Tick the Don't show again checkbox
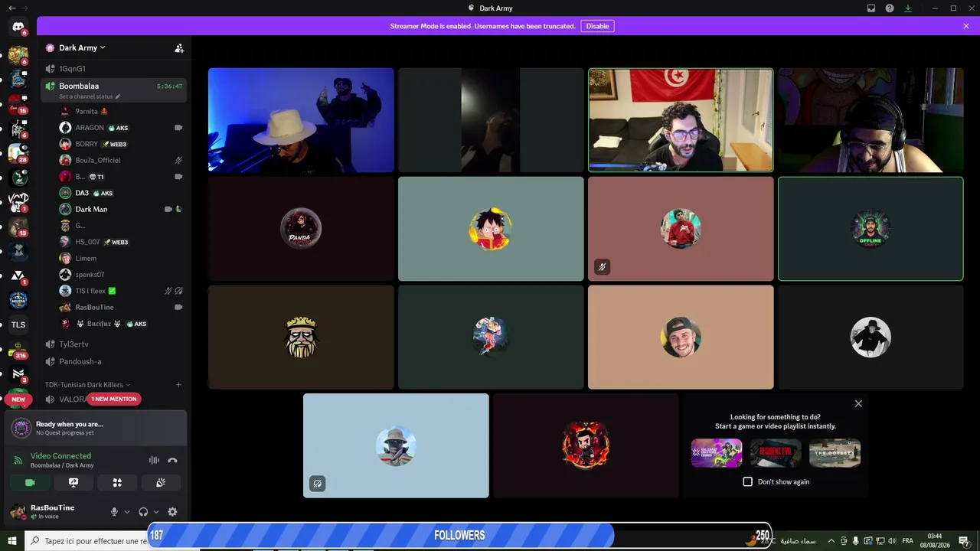Screen dimensions: 980x551 748,482
